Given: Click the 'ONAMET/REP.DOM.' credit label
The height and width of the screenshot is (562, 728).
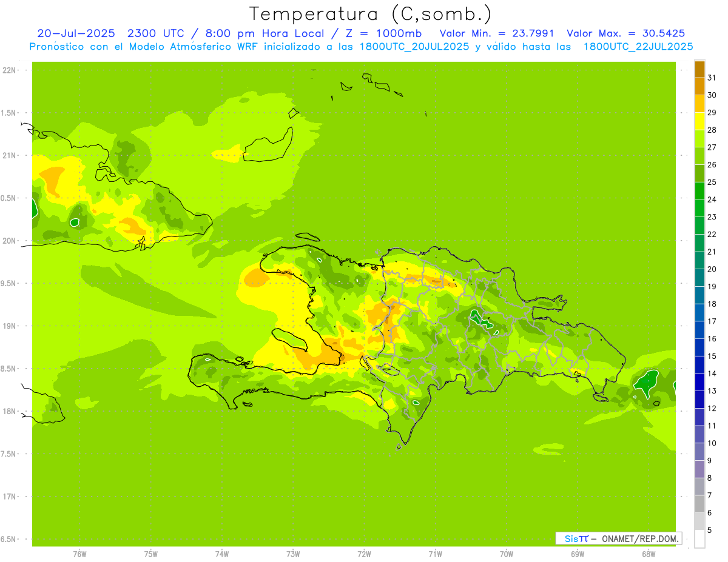Looking at the screenshot, I should coord(640,538).
